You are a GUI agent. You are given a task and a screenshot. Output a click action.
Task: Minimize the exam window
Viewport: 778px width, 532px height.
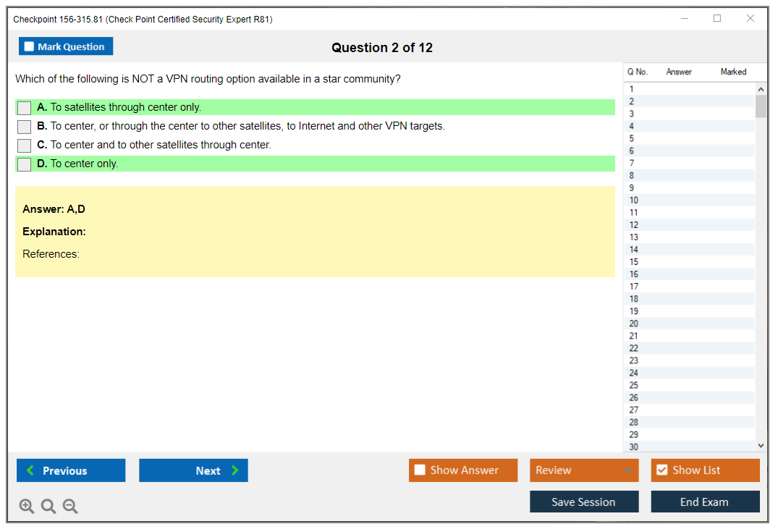[x=685, y=19]
